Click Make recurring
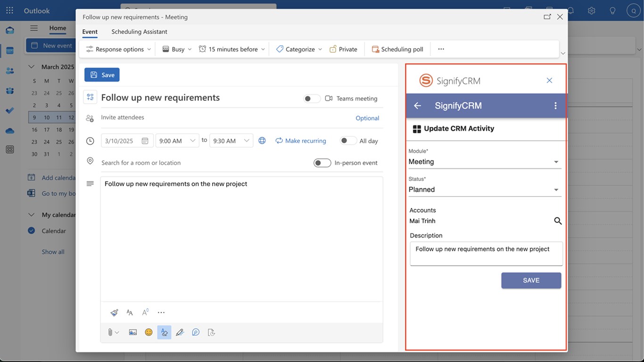The height and width of the screenshot is (362, 644). (301, 140)
